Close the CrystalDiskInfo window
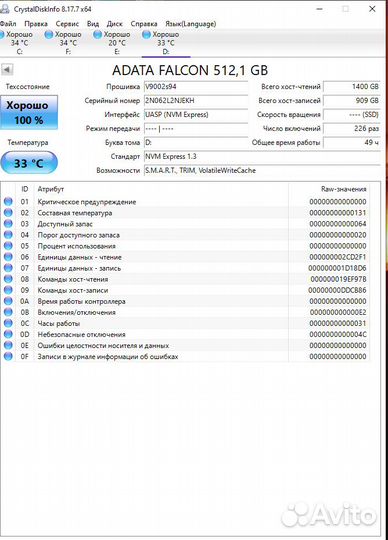388x540 pixels. [372, 9]
